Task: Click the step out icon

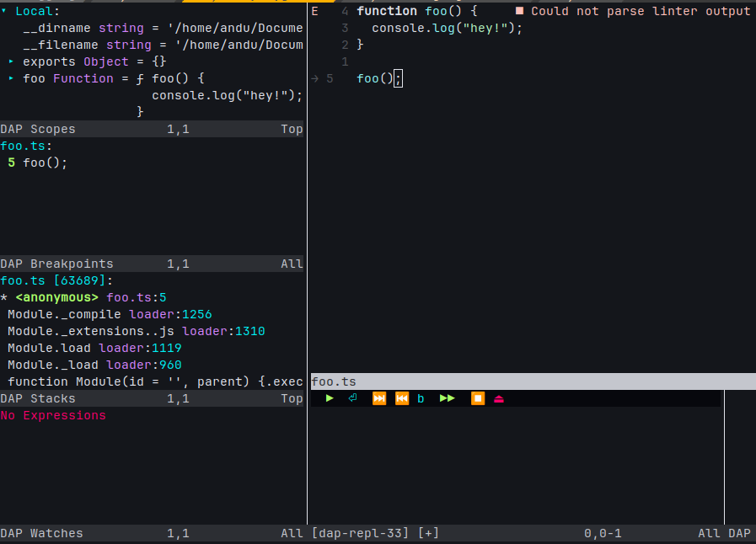Action: (402, 398)
